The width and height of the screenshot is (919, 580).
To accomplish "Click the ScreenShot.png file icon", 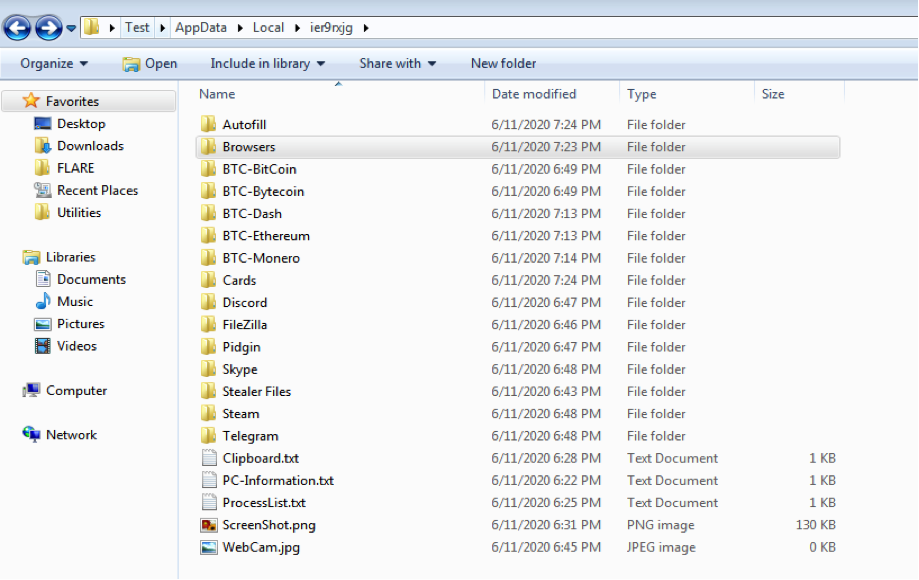I will pos(208,525).
